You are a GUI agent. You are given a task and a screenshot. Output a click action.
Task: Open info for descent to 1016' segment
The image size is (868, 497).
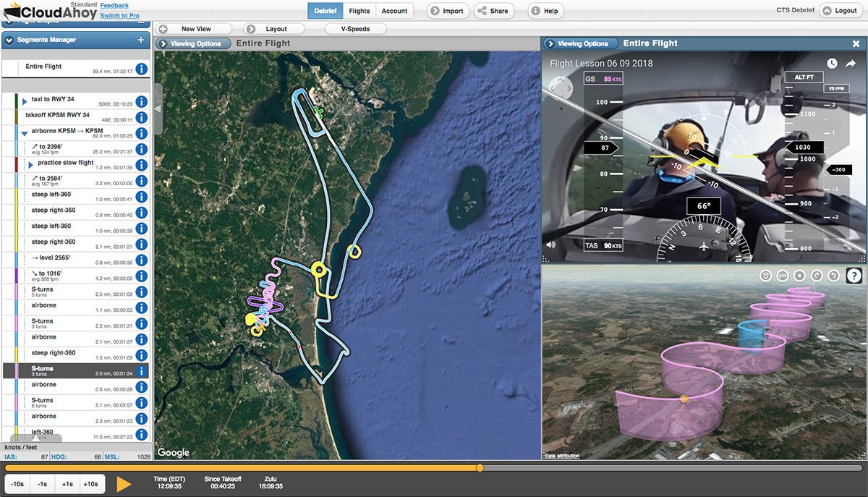142,276
